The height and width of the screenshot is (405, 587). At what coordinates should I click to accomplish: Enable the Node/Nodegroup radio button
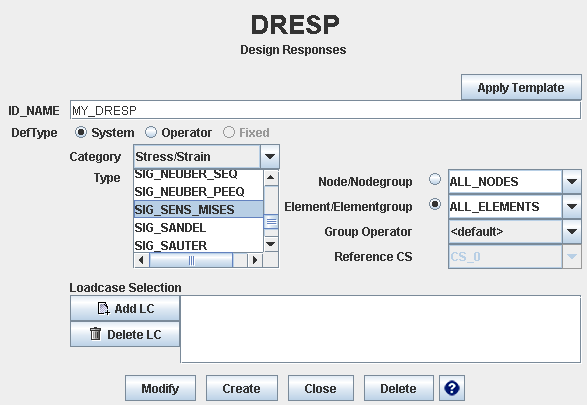(435, 179)
